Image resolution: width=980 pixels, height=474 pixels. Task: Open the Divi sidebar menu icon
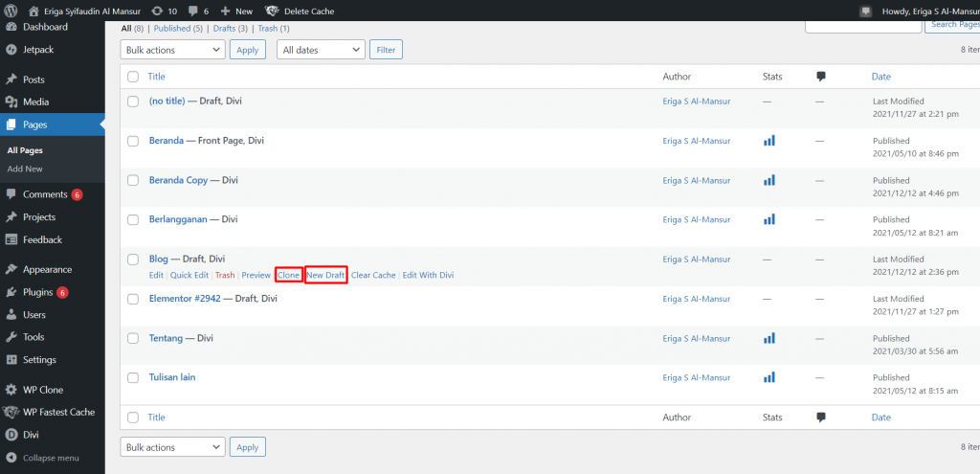pos(11,435)
